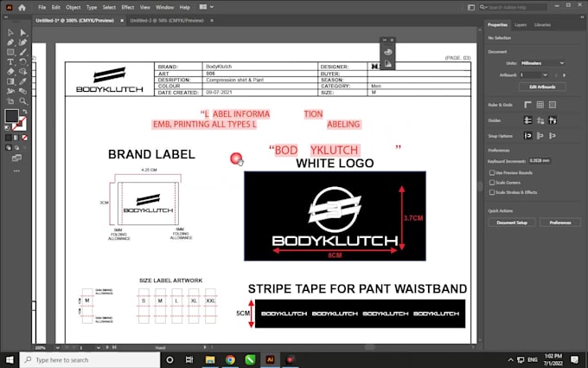Select the Symbol Sprayer tool
Image resolution: width=588 pixels, height=368 pixels.
point(10,91)
